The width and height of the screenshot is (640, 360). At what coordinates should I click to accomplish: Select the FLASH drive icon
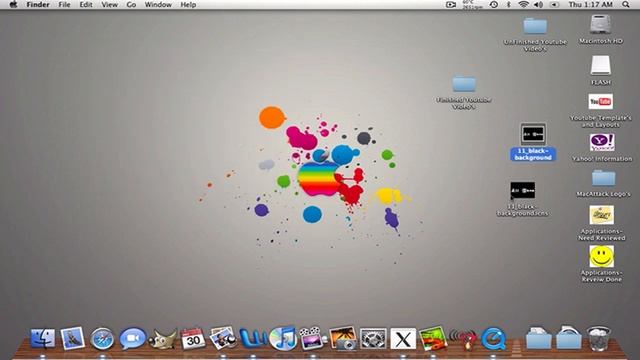[x=601, y=66]
